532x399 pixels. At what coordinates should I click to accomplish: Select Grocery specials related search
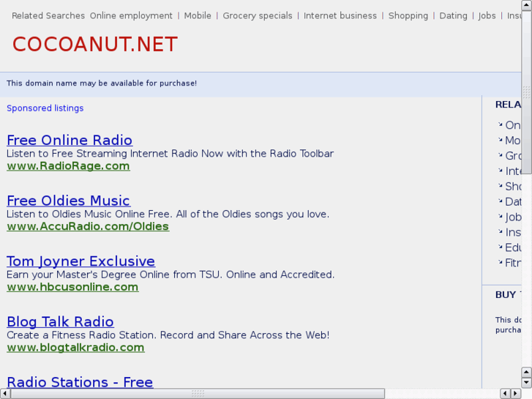click(258, 16)
